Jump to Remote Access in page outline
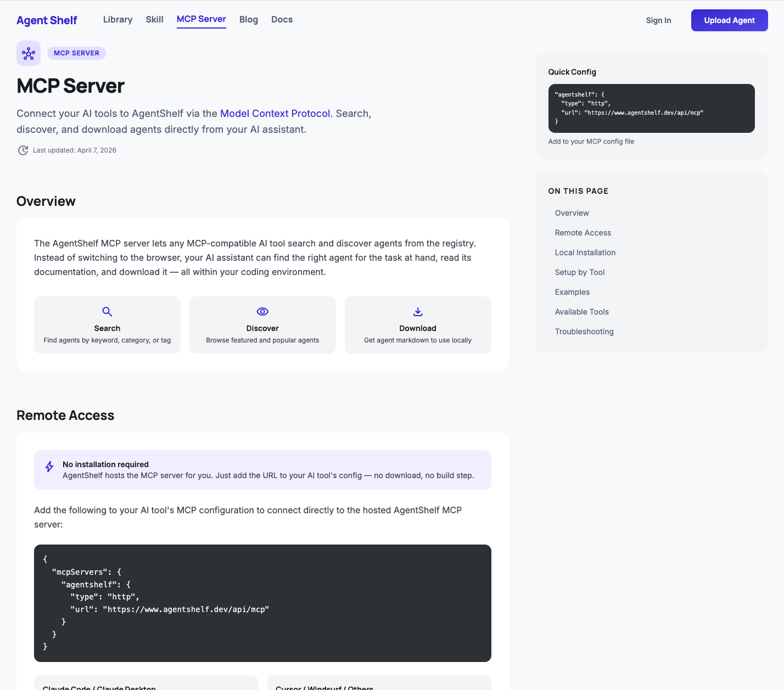784x690 pixels. [x=583, y=233]
